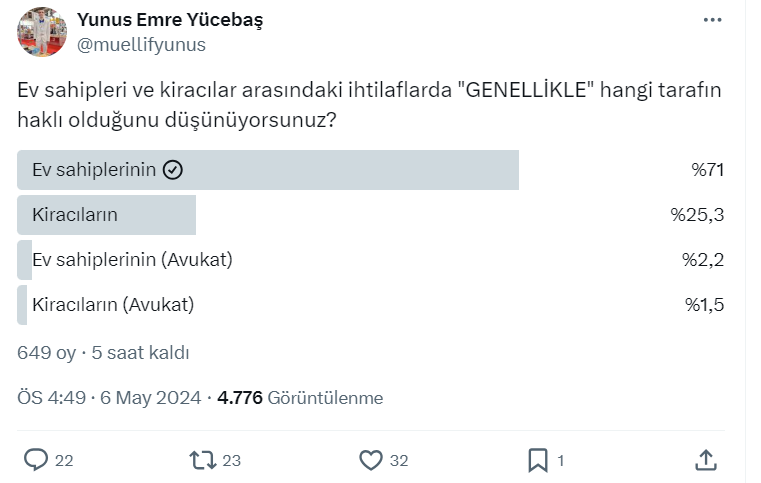Viewport: 761px width, 483px height.
Task: Bookmark this tweet
Action: pyautogui.click(x=538, y=460)
